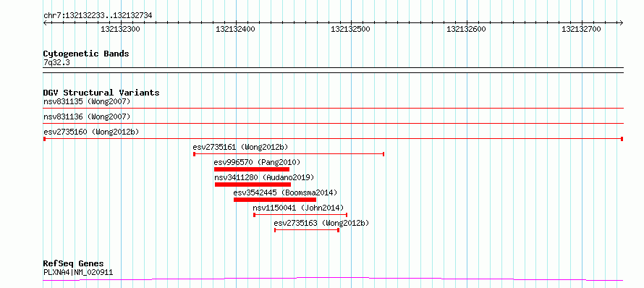
Task: Open the nsv1150041 (John2014) label
Action: 299,208
